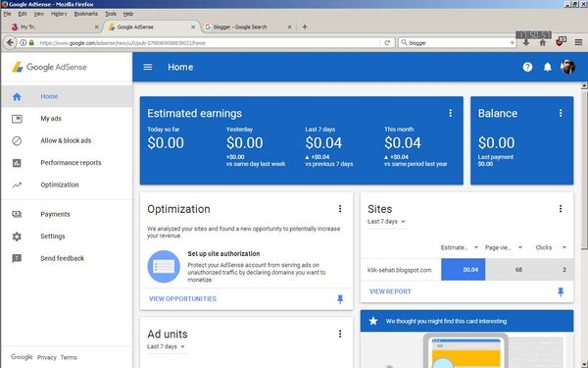Screen dimensions: 588x368
Task: Click the Settings gear icon
Action: click(17, 237)
